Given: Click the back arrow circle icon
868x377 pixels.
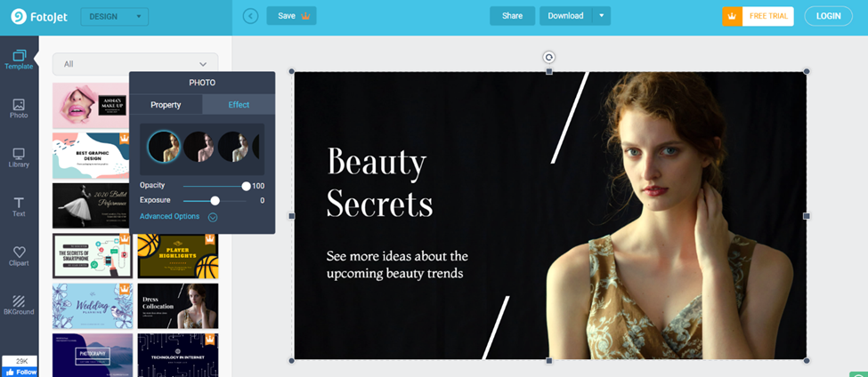Looking at the screenshot, I should [x=251, y=16].
